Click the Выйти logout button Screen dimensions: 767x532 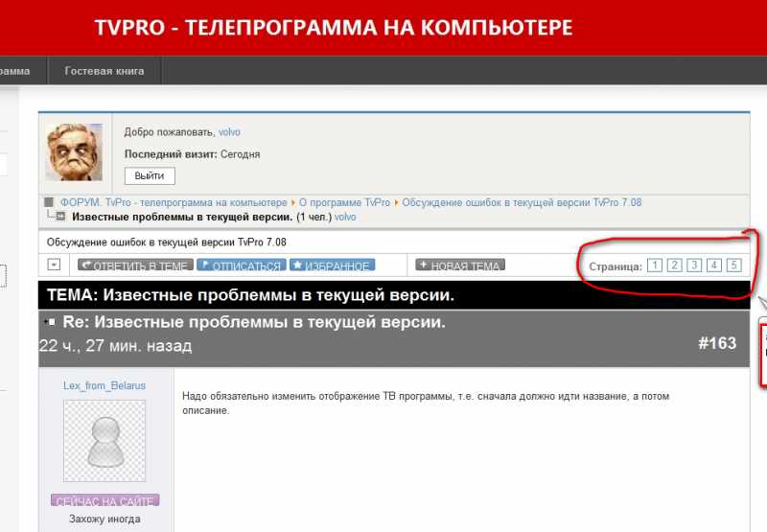tap(150, 176)
